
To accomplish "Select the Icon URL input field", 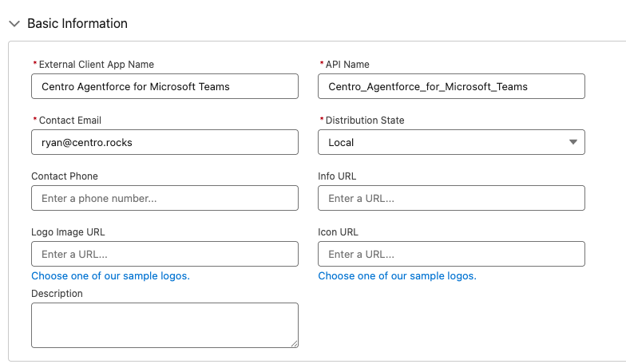I will click(x=451, y=254).
